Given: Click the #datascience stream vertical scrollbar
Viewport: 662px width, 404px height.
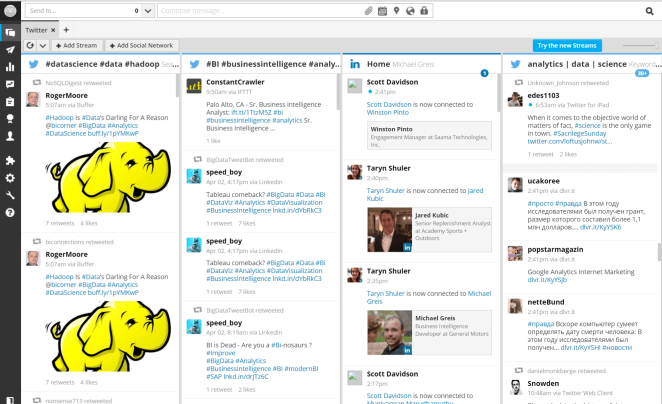Looking at the screenshot, I should click(x=177, y=86).
